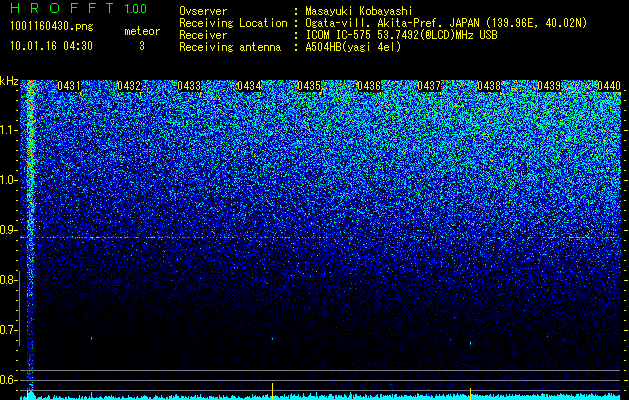This screenshot has height=400, width=629.
Task: Click the antenna text A504HB(yagi 4el)
Action: point(353,47)
